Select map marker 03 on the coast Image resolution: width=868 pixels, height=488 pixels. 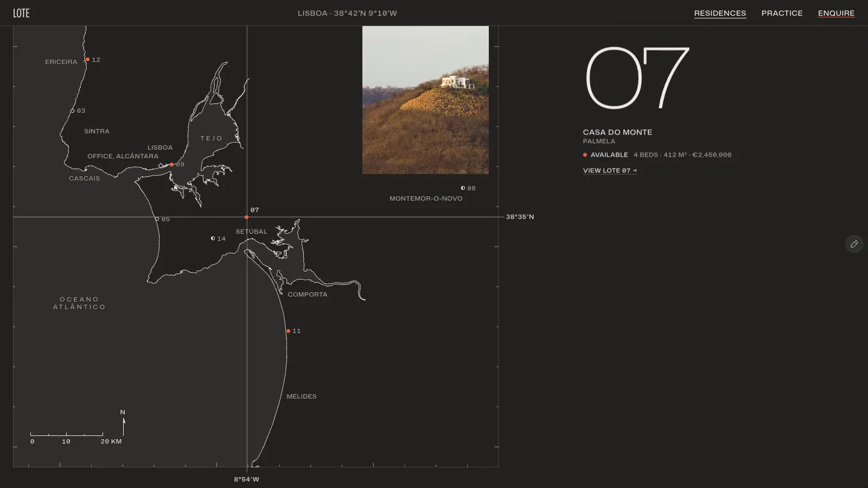72,111
